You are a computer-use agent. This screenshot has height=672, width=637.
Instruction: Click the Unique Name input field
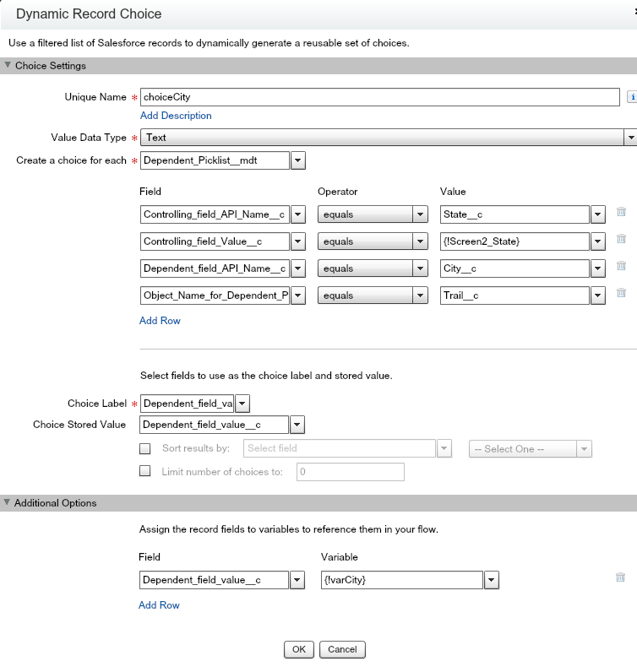[379, 97]
